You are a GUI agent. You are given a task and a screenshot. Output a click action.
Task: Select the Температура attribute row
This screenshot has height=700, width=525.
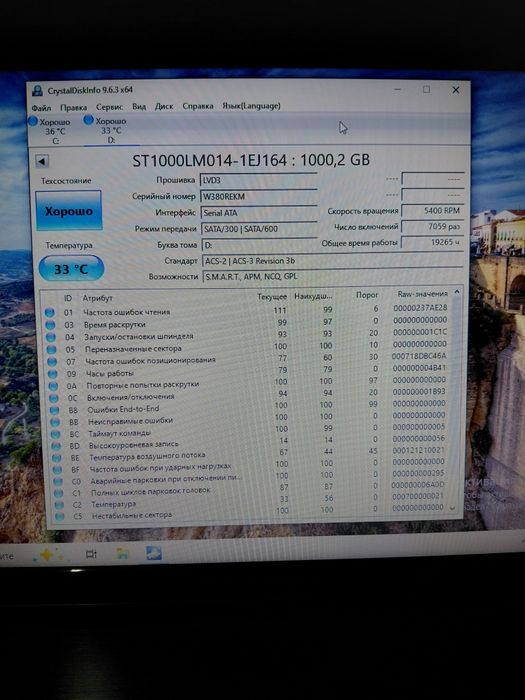pos(252,502)
